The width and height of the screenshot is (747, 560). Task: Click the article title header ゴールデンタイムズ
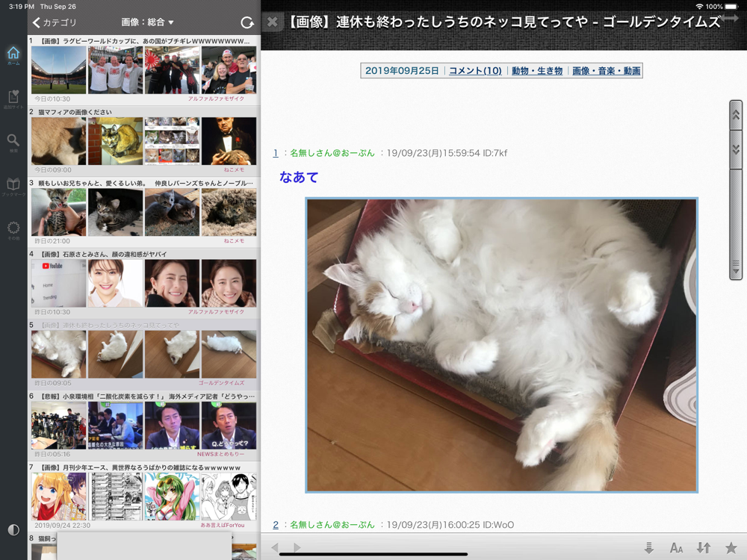504,22
